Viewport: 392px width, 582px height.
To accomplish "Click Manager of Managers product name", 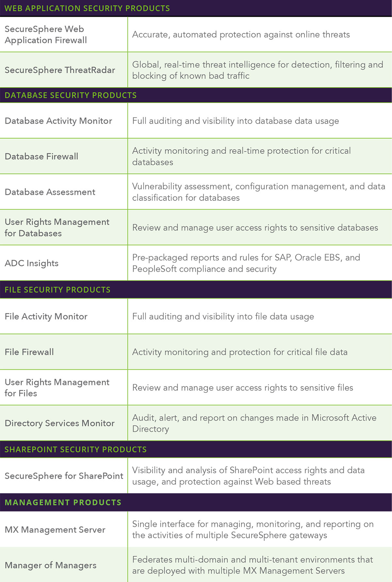I will tap(51, 565).
